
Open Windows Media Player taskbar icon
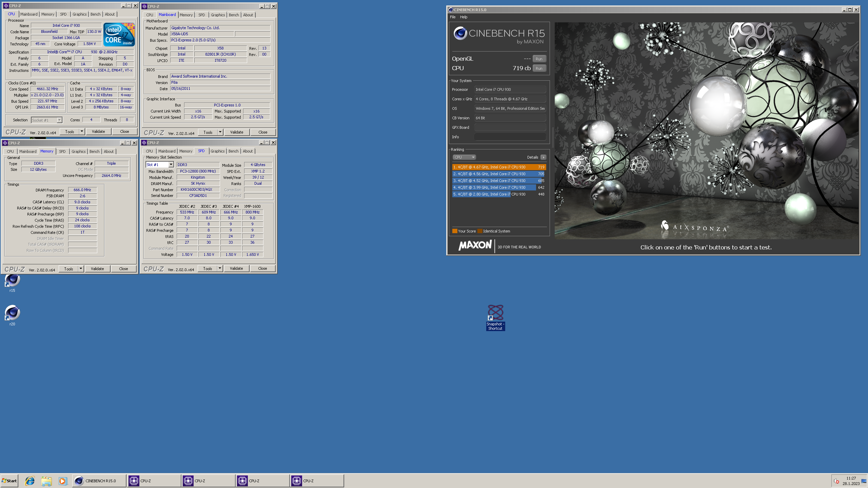[x=63, y=481]
